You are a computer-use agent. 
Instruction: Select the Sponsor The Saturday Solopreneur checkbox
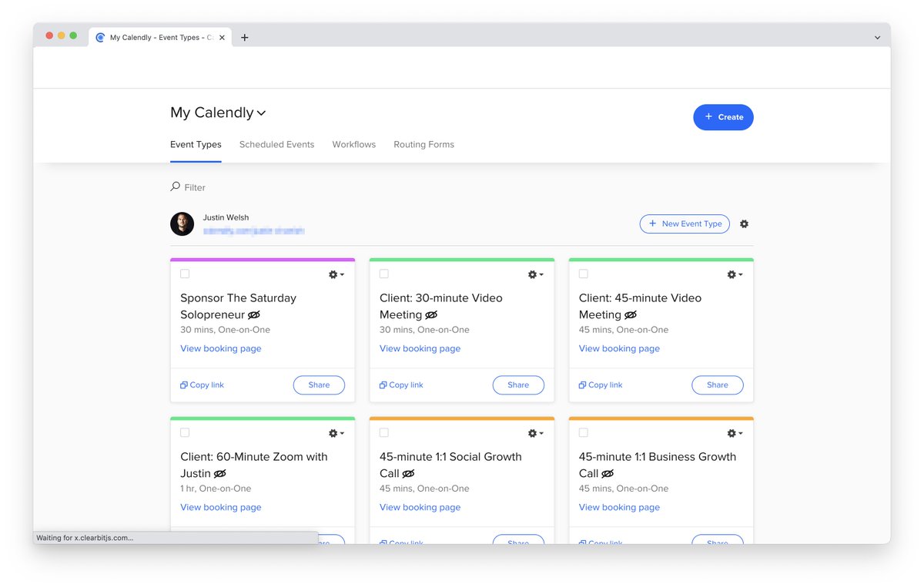(x=185, y=274)
